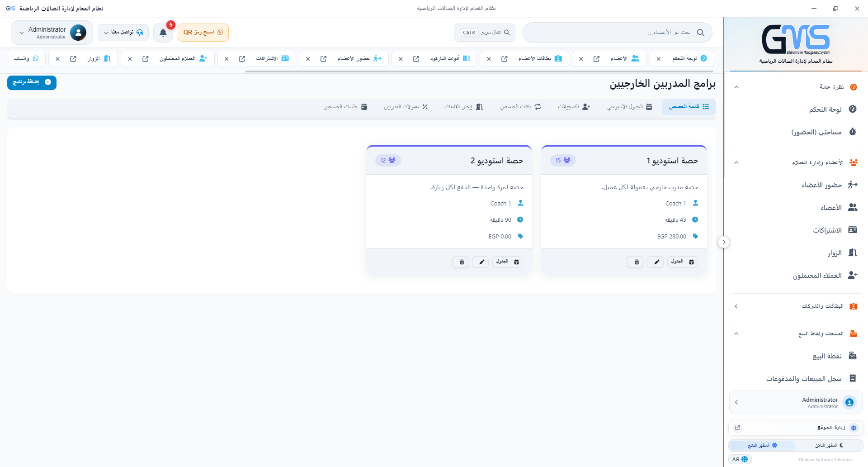The image size is (868, 467).
Task: Expand the البطاقات والشركات sidebar section
Action: point(796,306)
